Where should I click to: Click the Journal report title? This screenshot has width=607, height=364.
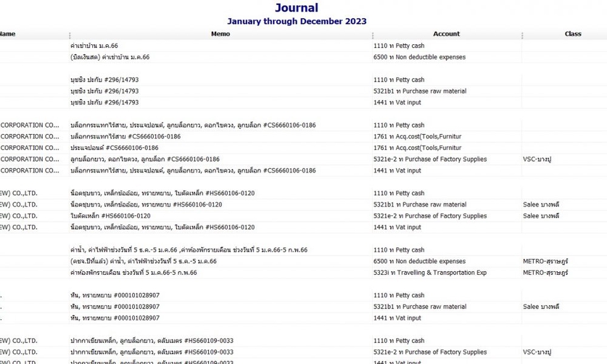(297, 8)
